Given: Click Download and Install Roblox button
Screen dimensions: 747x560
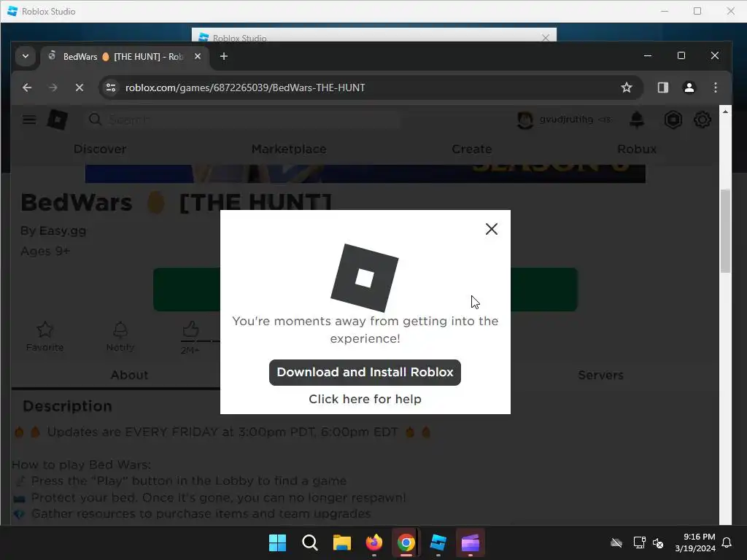Looking at the screenshot, I should (x=365, y=373).
